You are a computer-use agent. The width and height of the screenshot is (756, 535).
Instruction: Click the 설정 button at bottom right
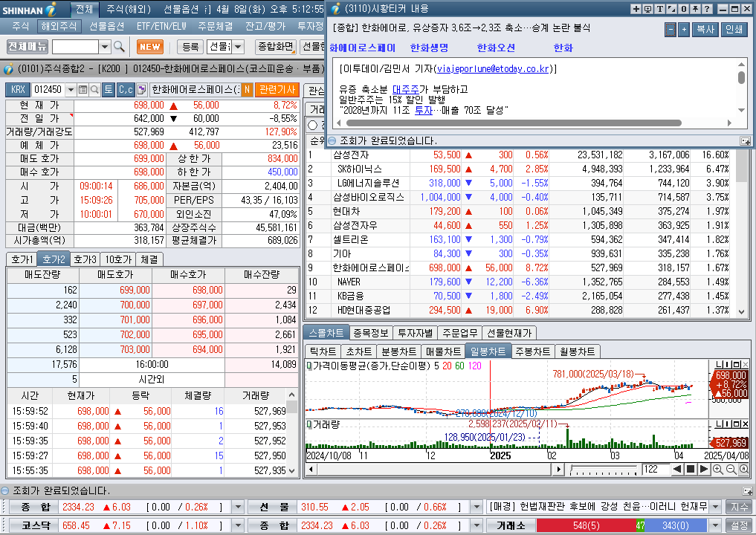tap(740, 525)
